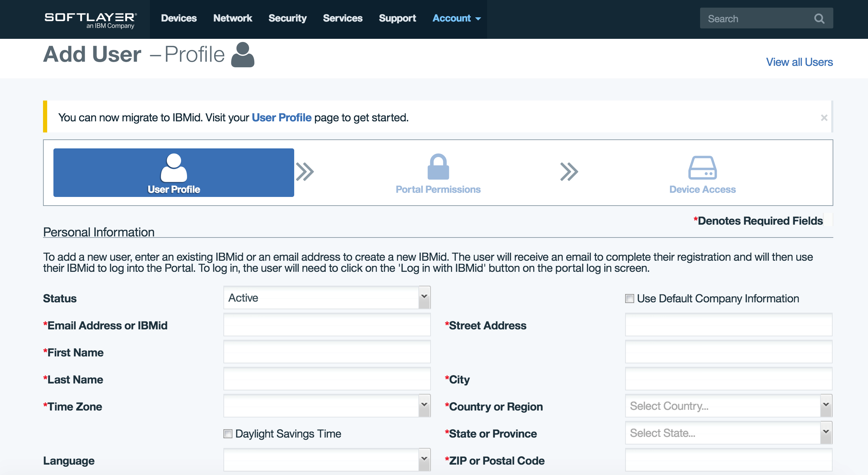Click the Last Name input field
Image resolution: width=868 pixels, height=475 pixels.
click(327, 379)
